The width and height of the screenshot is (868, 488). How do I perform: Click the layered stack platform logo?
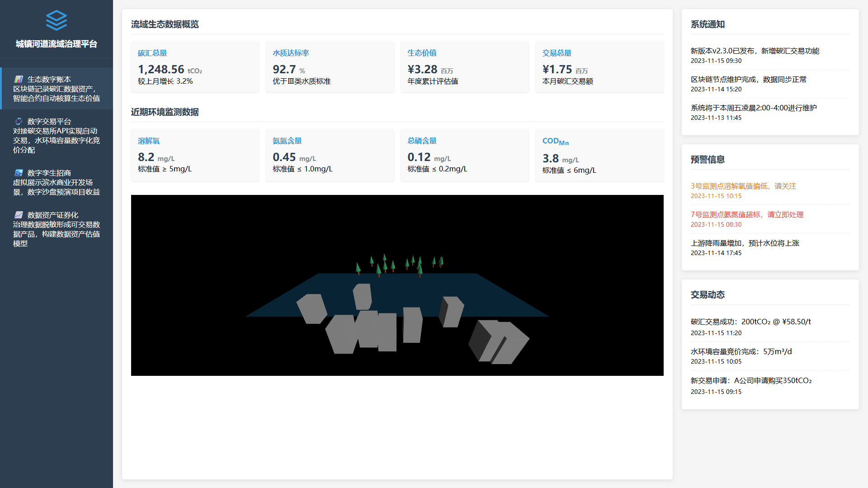[57, 20]
